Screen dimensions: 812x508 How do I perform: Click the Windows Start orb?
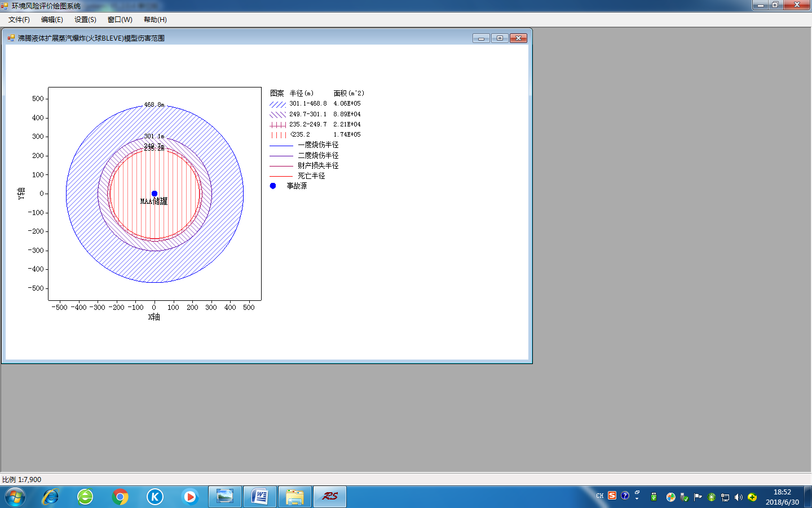[x=15, y=497]
